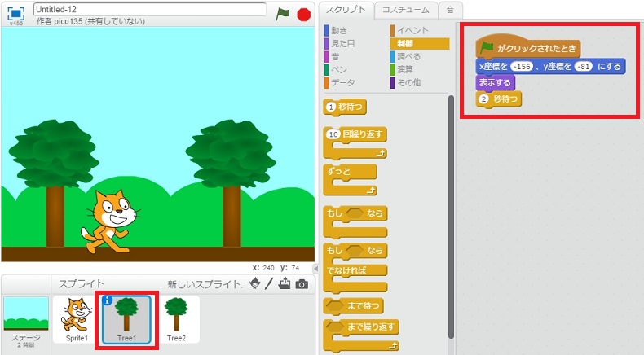The width and height of the screenshot is (644, 355).
Task: Collapse the stage with small arrow handle
Action: click(x=315, y=269)
